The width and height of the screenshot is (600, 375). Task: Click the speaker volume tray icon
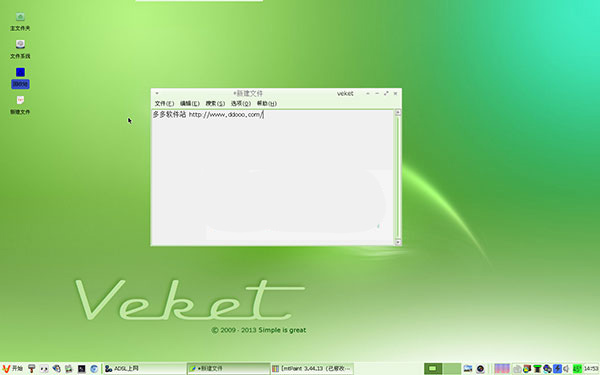tap(567, 368)
